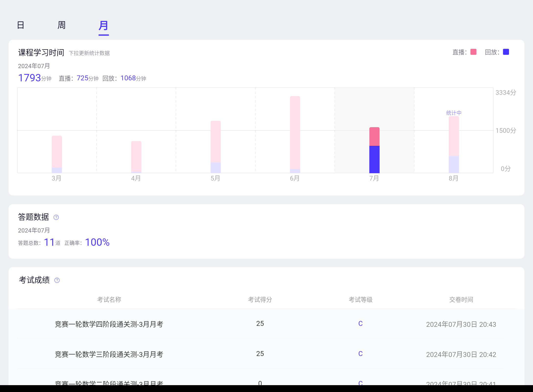Select the 3月 bar in the chart
Image resolution: width=533 pixels, height=392 pixels.
tap(57, 154)
